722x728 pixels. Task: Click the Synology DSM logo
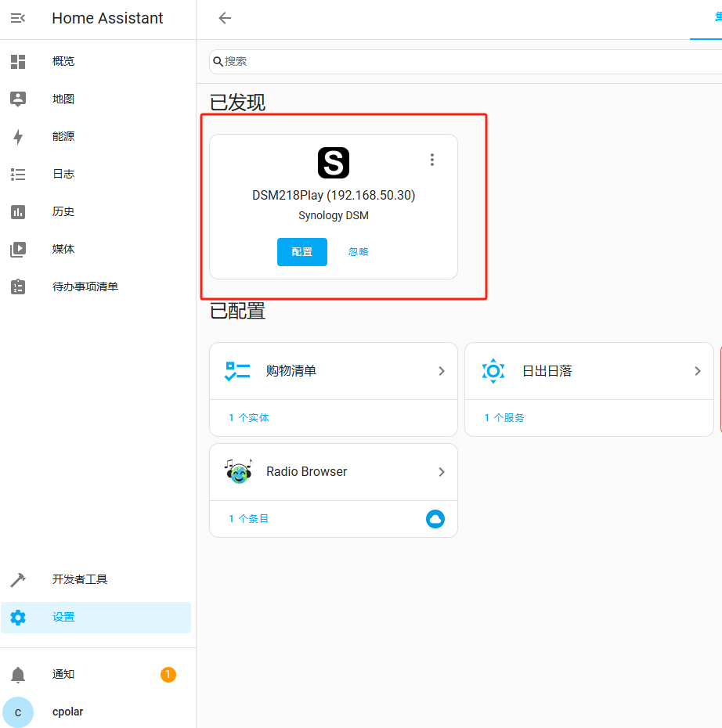point(334,163)
